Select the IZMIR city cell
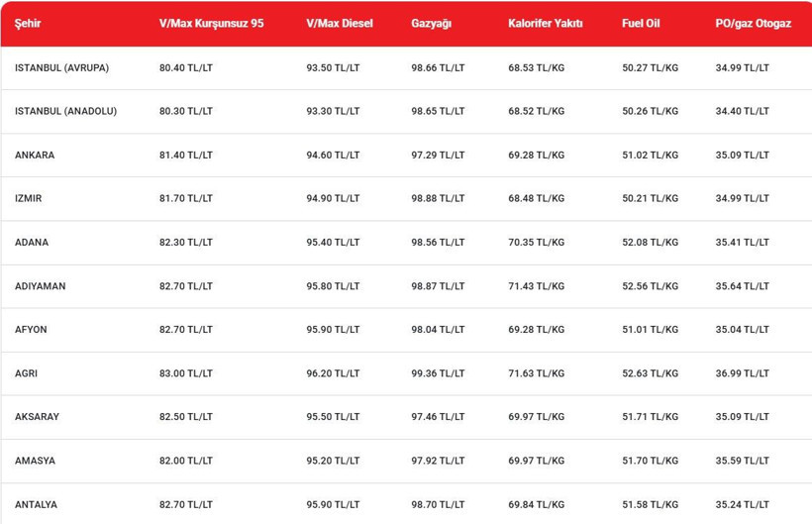Image resolution: width=812 pixels, height=524 pixels. coord(28,198)
